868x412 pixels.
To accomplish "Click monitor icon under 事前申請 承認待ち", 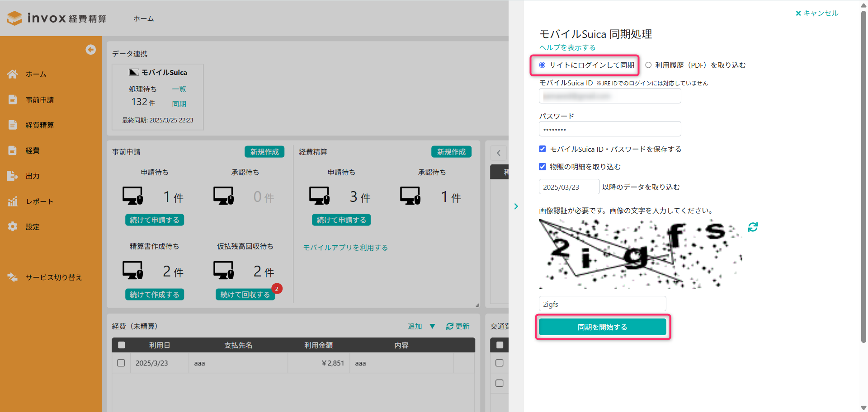I will point(224,196).
